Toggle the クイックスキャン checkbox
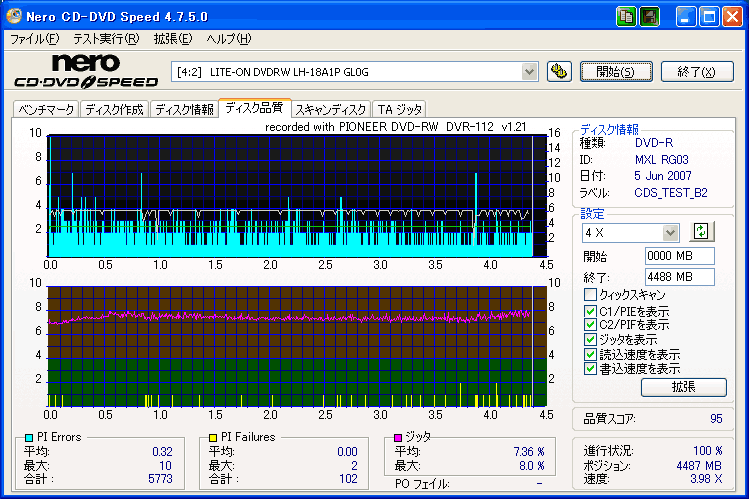749x499 pixels. [x=590, y=294]
